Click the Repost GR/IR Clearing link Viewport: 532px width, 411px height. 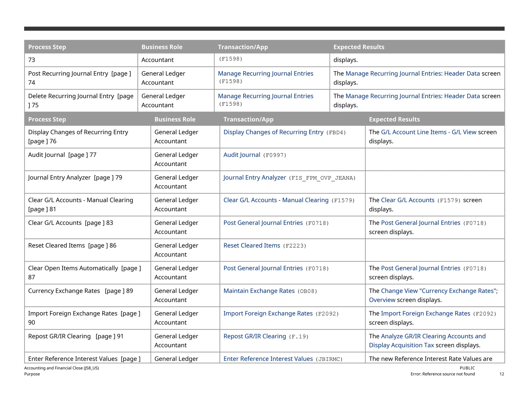255,336
